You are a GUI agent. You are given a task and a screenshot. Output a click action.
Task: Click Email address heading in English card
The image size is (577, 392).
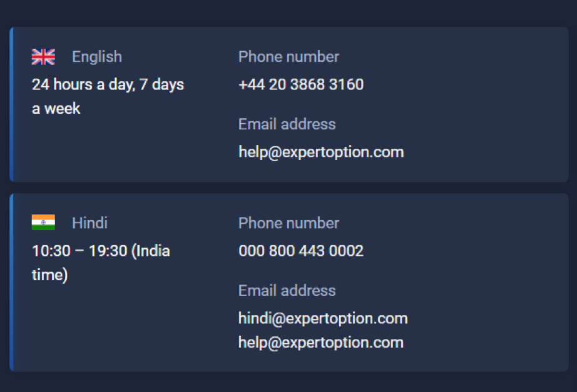click(287, 124)
